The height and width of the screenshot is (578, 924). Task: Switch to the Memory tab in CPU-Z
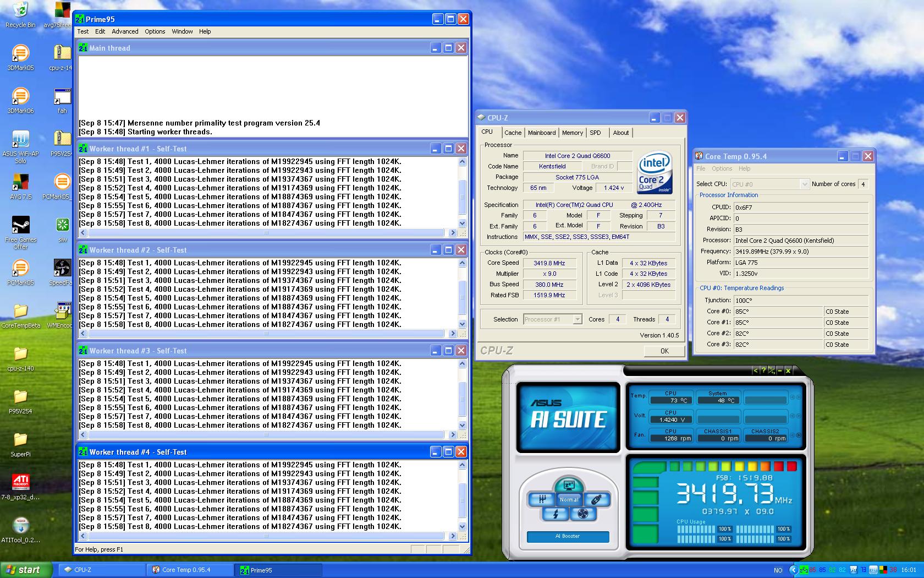point(573,133)
